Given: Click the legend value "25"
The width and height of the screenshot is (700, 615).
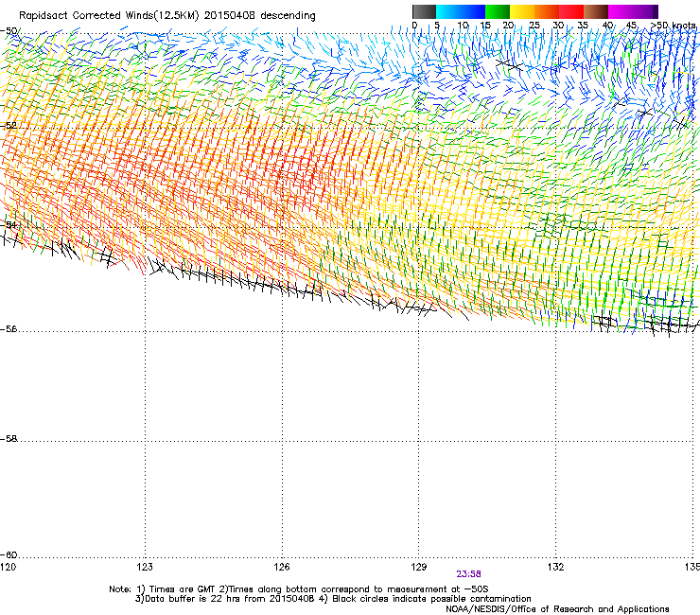Looking at the screenshot, I should coord(534,26).
